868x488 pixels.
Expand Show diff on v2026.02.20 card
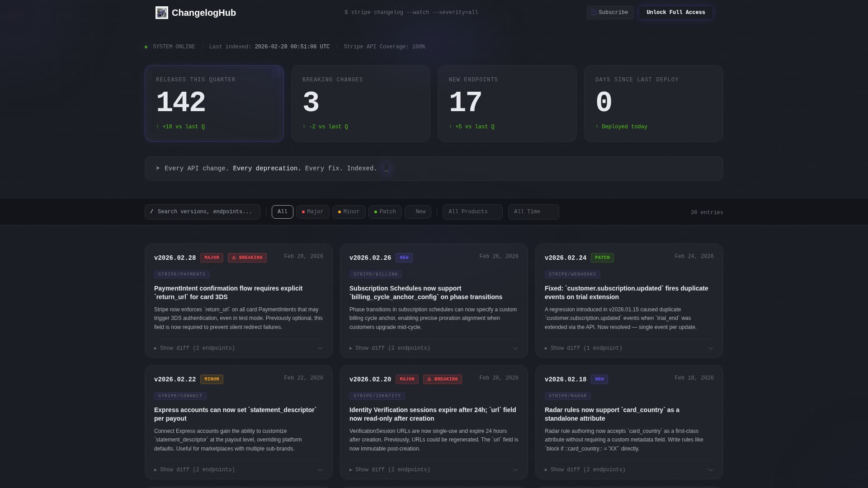point(390,470)
